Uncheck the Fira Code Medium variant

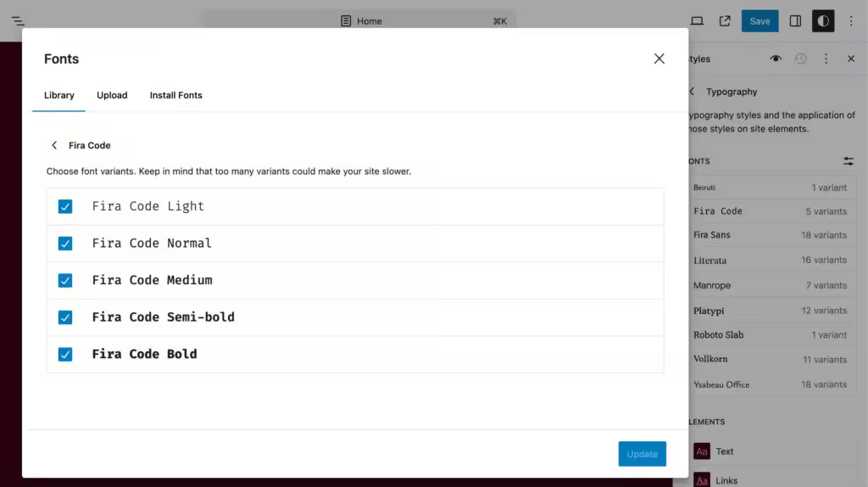(x=65, y=280)
